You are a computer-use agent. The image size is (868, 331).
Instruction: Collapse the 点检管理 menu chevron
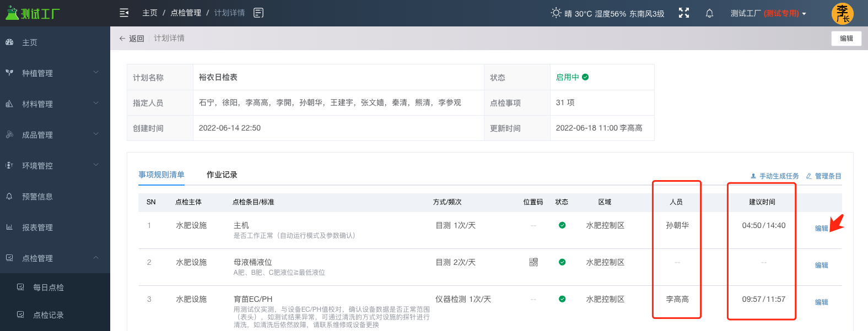[96, 257]
